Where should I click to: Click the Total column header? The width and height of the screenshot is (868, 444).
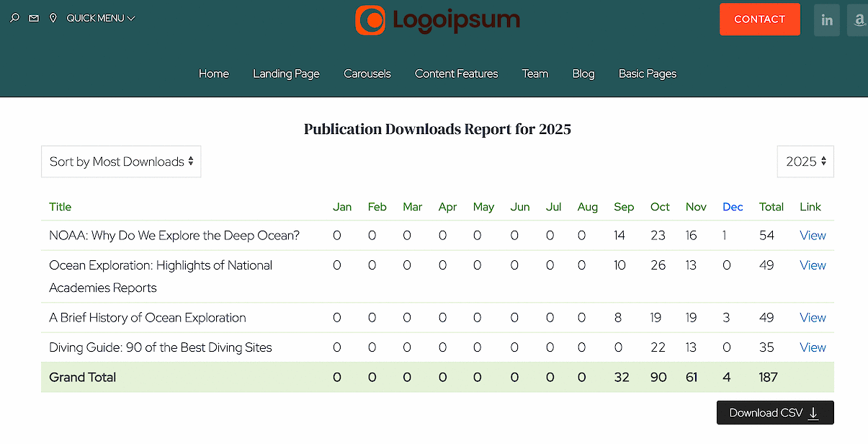[x=771, y=207]
